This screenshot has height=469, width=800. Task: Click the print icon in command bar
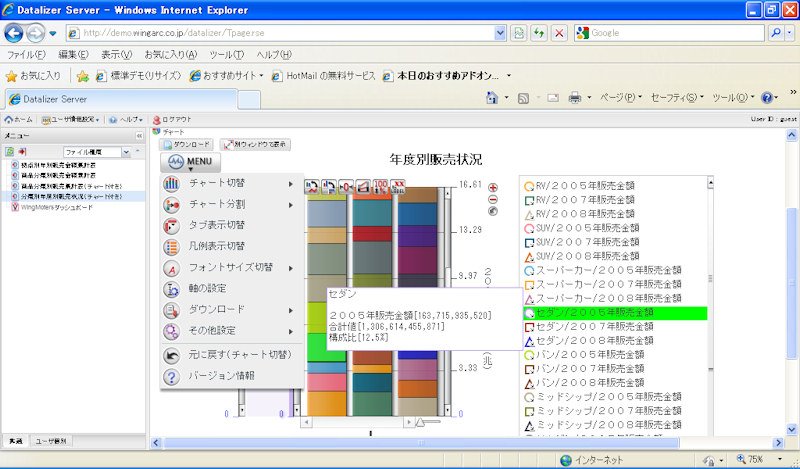coord(575,97)
